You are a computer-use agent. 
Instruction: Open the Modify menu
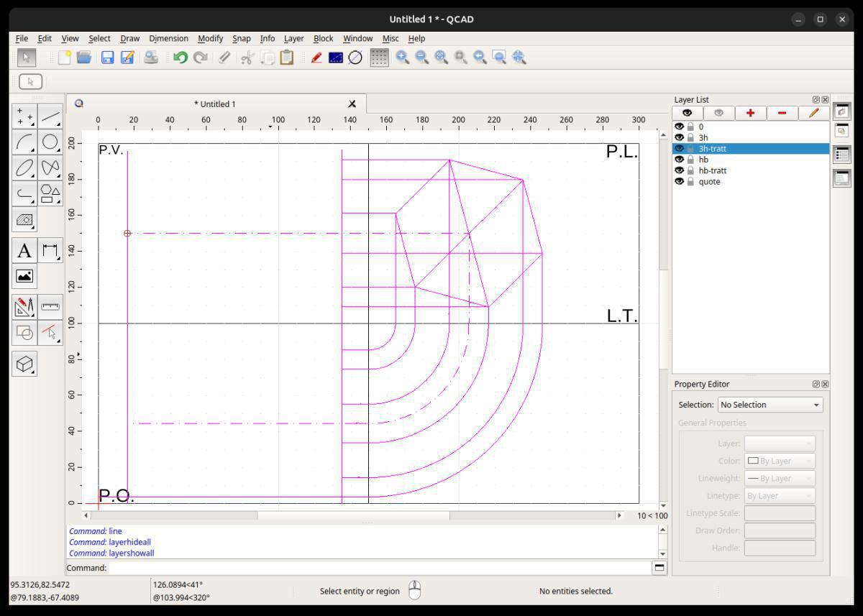[210, 38]
